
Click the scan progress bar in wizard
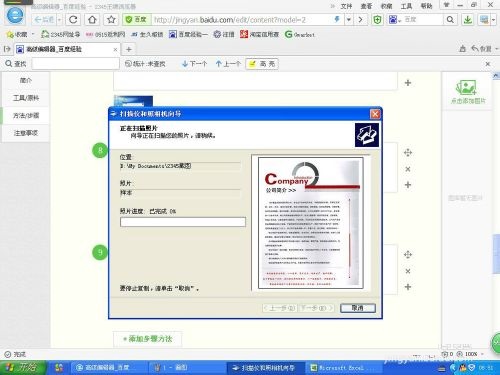[x=183, y=222]
